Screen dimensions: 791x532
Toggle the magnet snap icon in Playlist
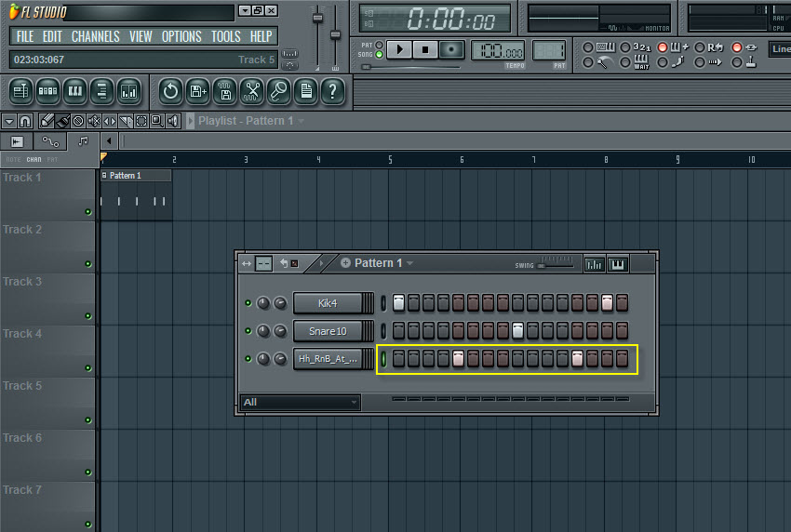(x=25, y=121)
